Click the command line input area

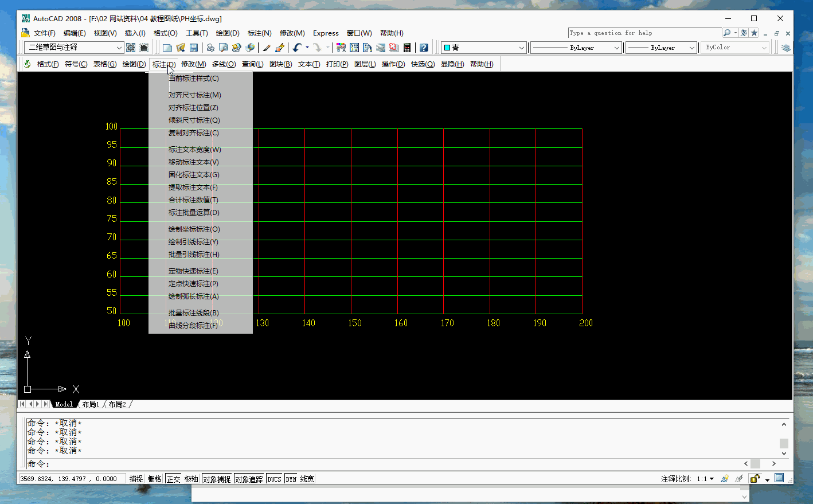click(x=384, y=464)
